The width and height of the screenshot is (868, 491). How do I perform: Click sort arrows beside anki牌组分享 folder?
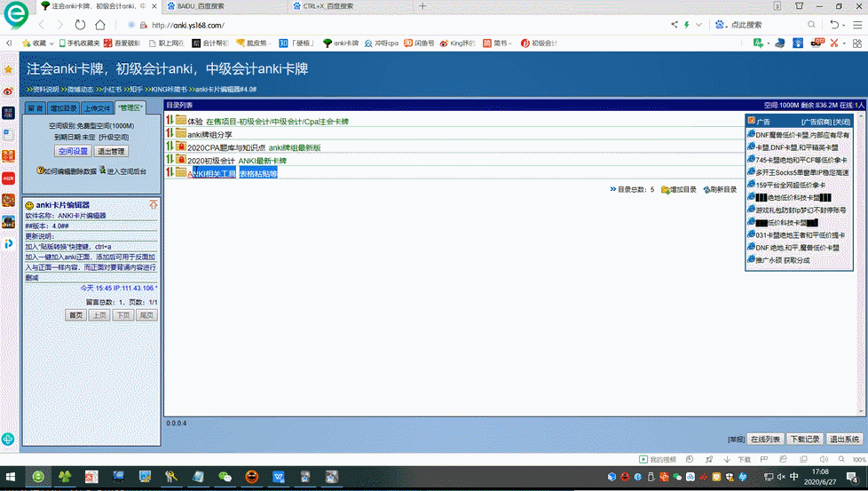click(x=170, y=133)
